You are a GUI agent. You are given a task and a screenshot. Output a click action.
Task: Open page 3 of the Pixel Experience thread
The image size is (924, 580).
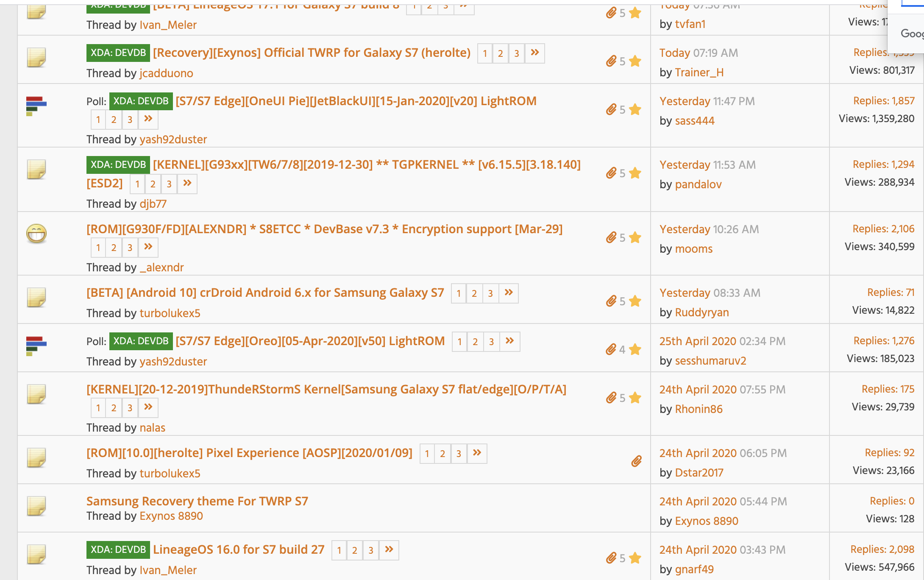(459, 454)
